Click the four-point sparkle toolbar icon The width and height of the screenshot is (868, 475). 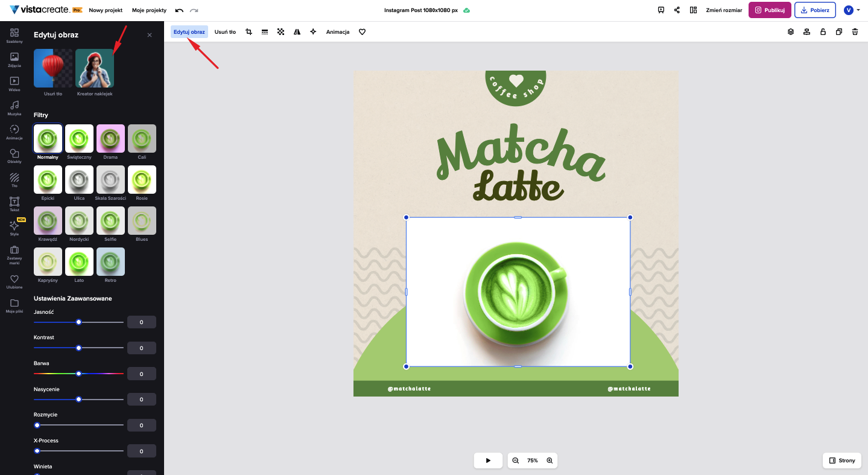click(313, 32)
